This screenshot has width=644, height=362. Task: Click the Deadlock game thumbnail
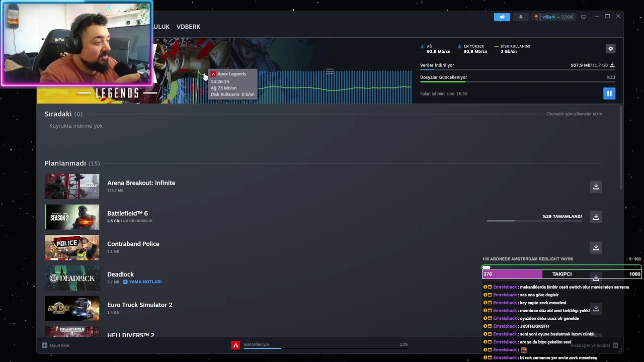click(x=72, y=278)
